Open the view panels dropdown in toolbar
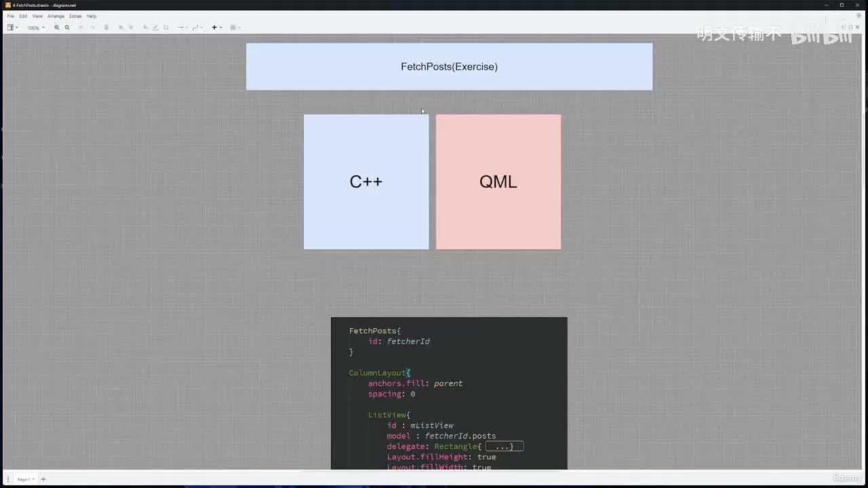This screenshot has height=488, width=868. coord(12,28)
